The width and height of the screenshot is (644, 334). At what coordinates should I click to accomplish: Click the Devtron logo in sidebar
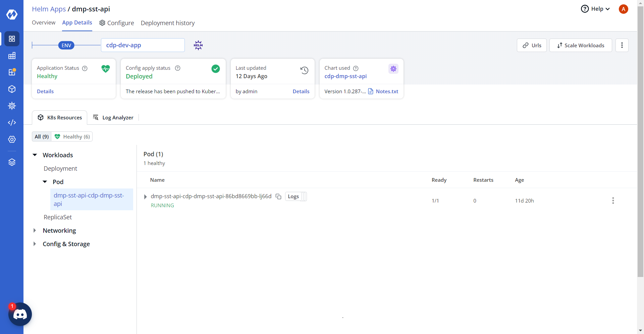click(x=12, y=14)
